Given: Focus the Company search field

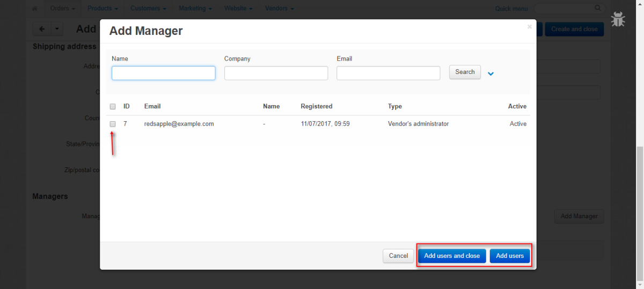Looking at the screenshot, I should click(x=276, y=73).
